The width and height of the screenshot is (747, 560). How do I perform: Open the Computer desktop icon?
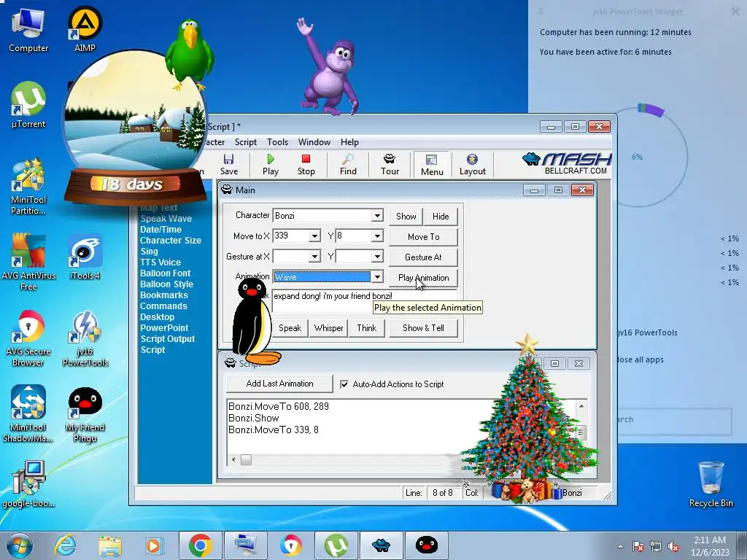coord(28,31)
